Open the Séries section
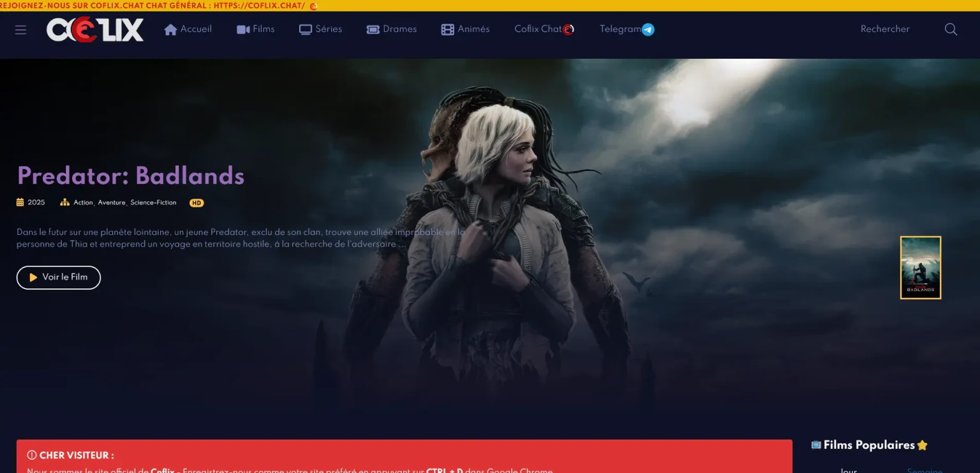 [321, 29]
